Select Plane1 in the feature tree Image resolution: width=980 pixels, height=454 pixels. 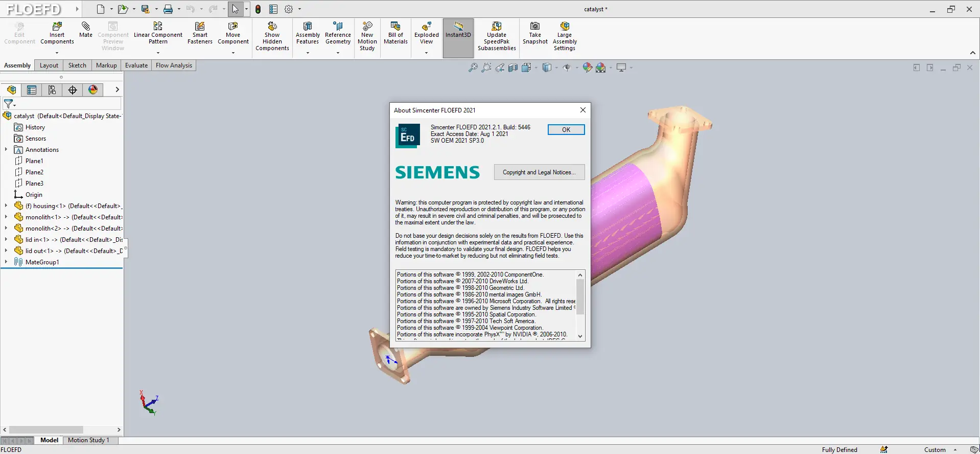point(34,161)
